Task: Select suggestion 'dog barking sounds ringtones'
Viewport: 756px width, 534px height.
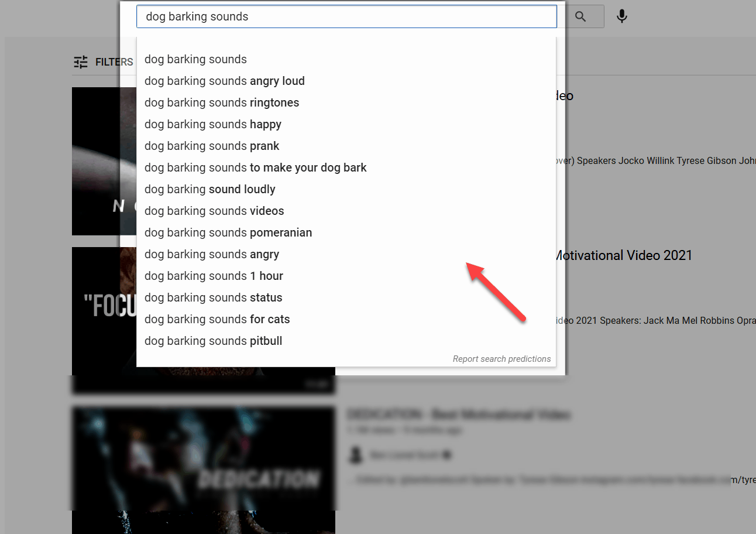Action: click(x=222, y=102)
